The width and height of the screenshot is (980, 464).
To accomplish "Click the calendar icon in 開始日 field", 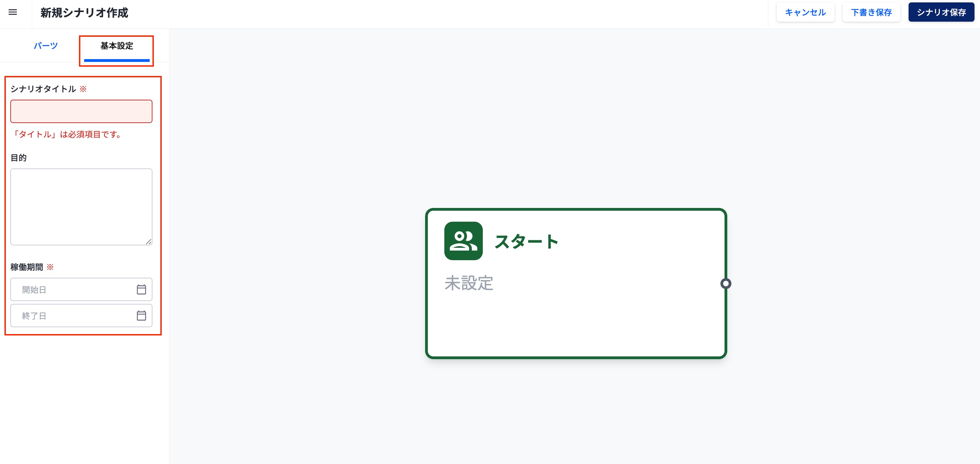I will coord(141,290).
